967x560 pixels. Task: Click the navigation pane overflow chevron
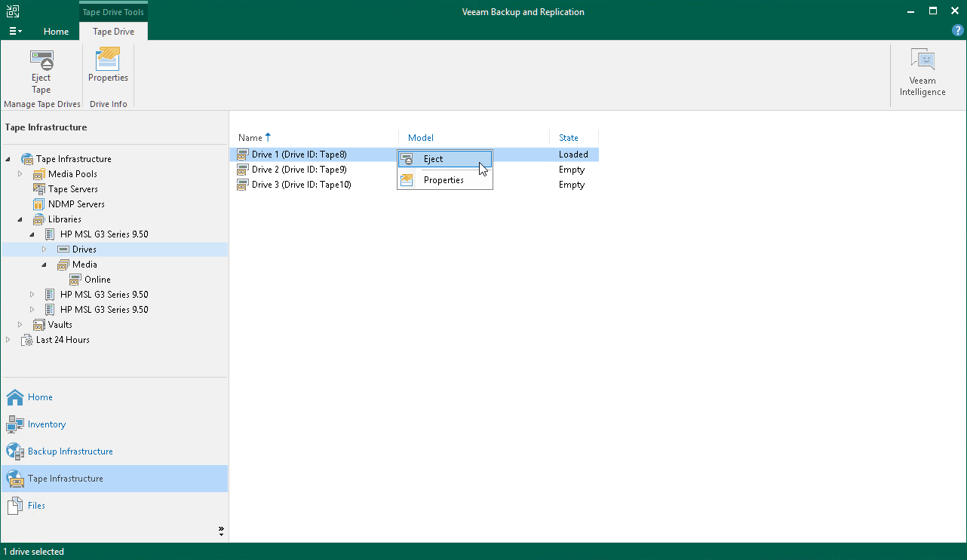coord(221,531)
